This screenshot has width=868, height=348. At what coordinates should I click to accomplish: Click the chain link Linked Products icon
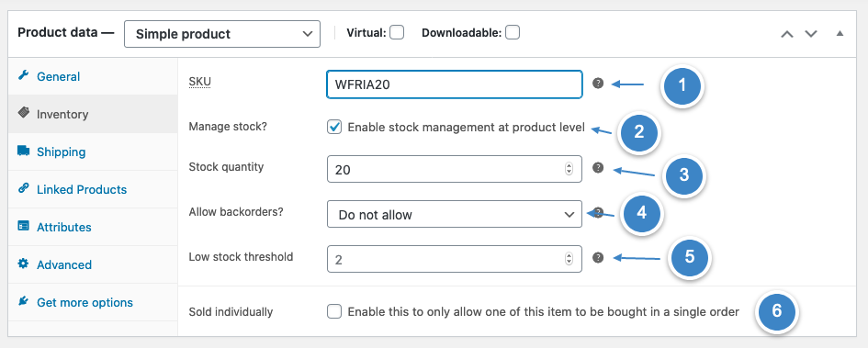(23, 188)
